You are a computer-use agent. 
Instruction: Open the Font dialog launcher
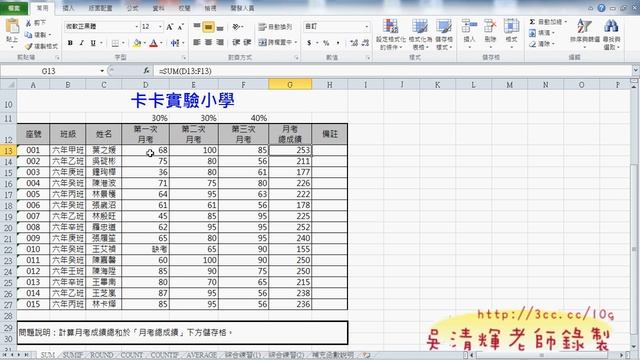184,58
